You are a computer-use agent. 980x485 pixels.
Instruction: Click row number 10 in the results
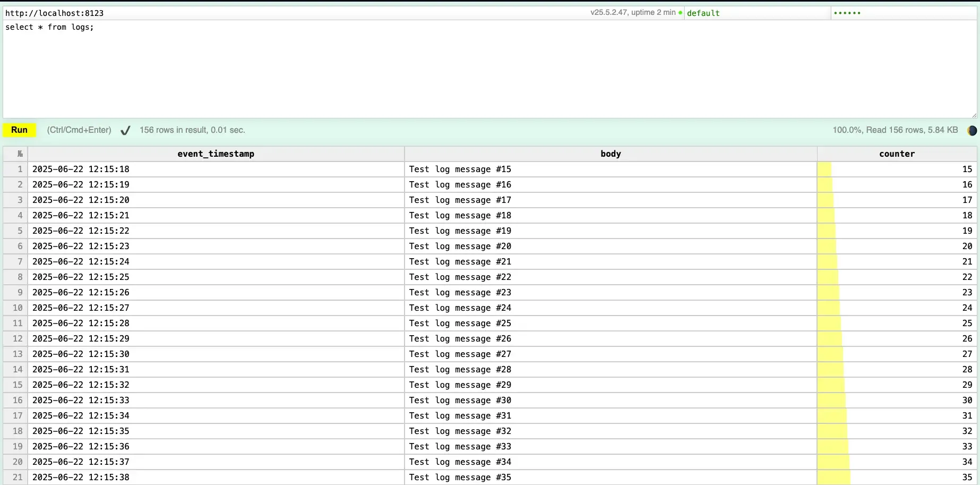pos(15,308)
